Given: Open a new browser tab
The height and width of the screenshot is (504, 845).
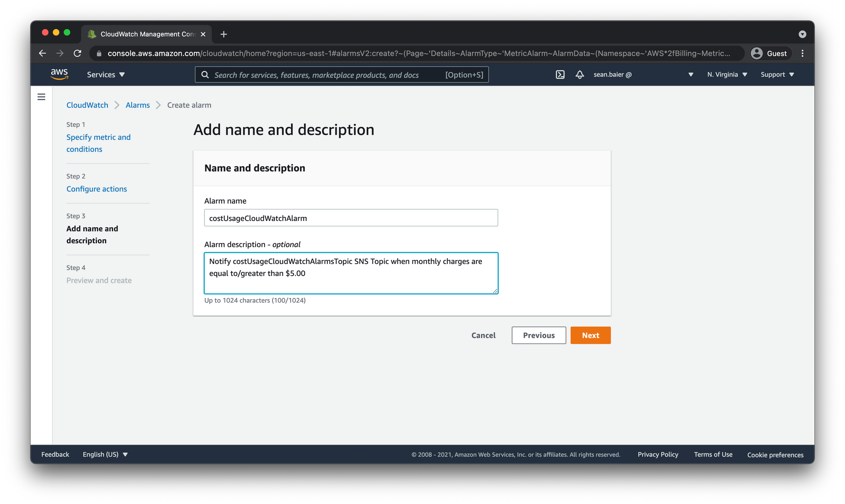Looking at the screenshot, I should pos(224,34).
